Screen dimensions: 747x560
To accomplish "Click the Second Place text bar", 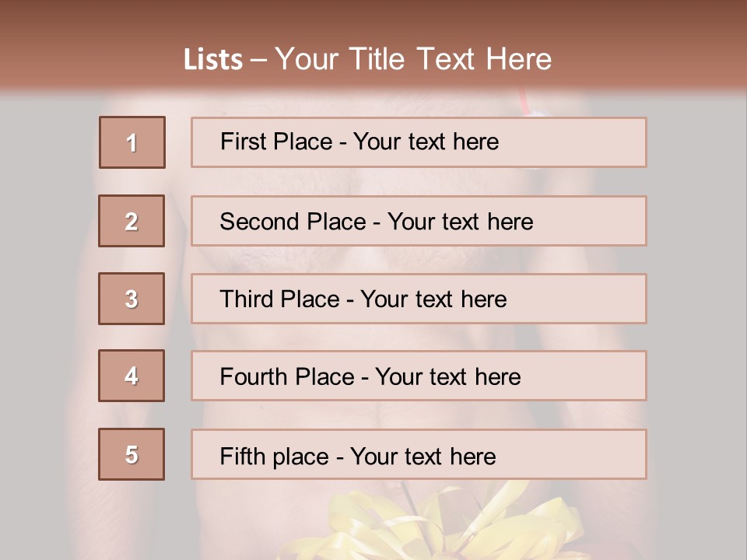I will (419, 221).
